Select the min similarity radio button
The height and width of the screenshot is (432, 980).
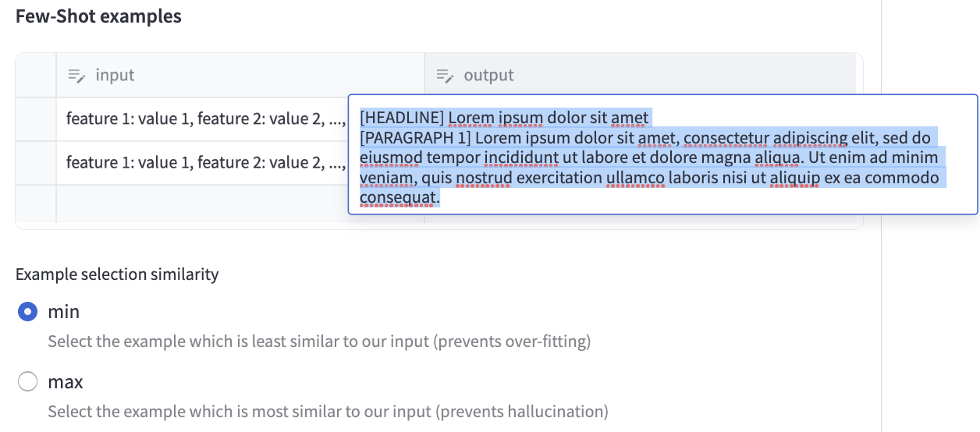click(x=27, y=312)
